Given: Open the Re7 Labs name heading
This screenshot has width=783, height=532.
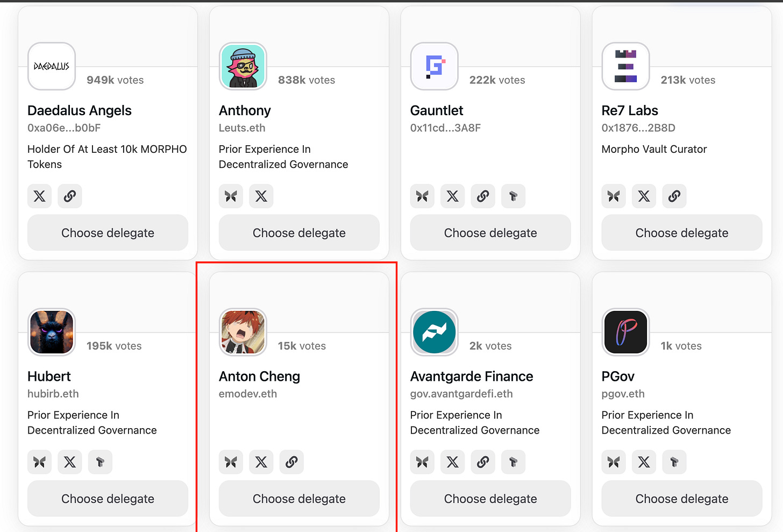Looking at the screenshot, I should [630, 110].
